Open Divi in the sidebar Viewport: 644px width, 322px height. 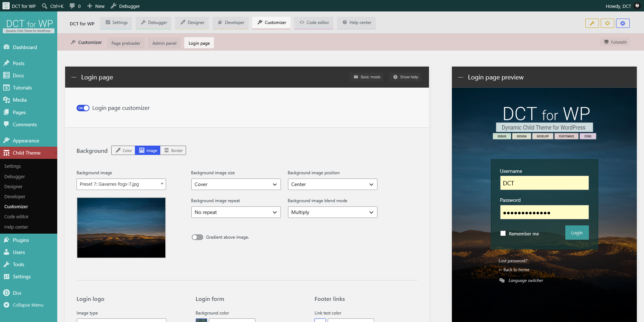click(29, 293)
